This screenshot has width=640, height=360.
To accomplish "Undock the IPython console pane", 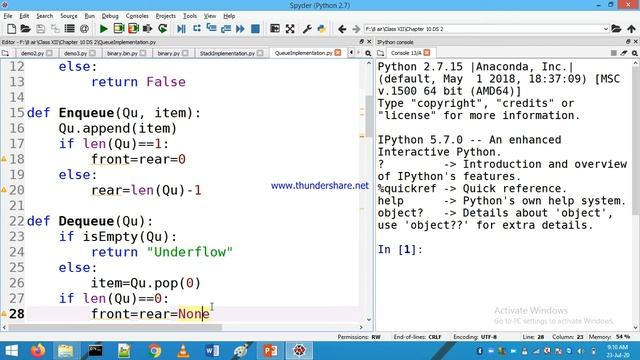I will (x=628, y=42).
